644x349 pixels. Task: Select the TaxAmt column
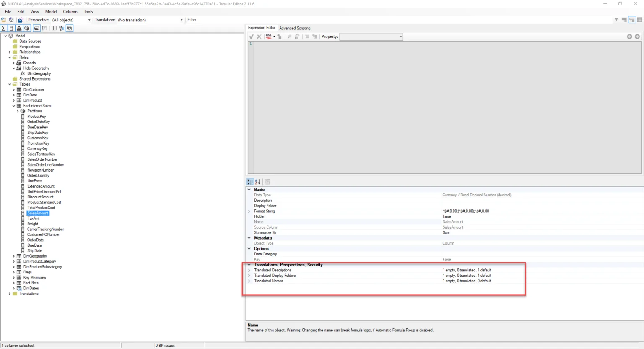[34, 219]
